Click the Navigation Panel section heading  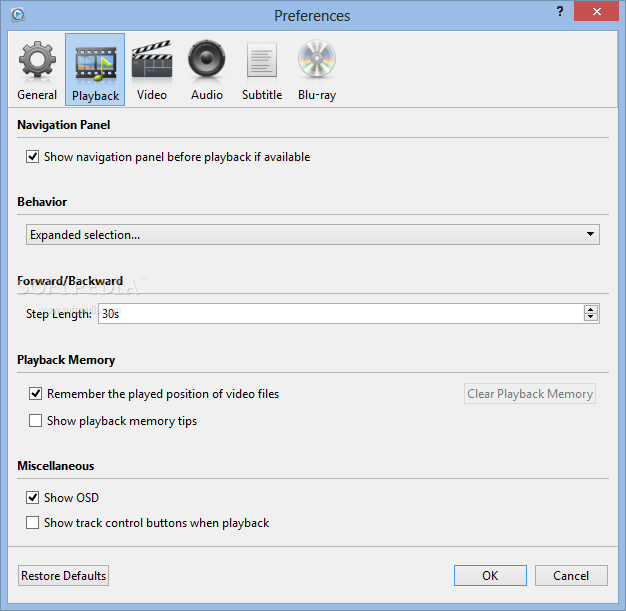(63, 125)
